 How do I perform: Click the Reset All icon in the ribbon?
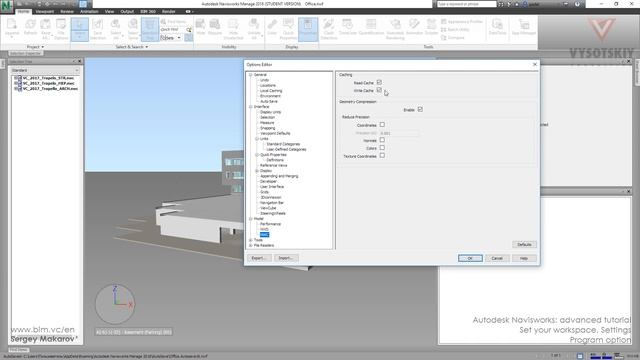point(46,29)
